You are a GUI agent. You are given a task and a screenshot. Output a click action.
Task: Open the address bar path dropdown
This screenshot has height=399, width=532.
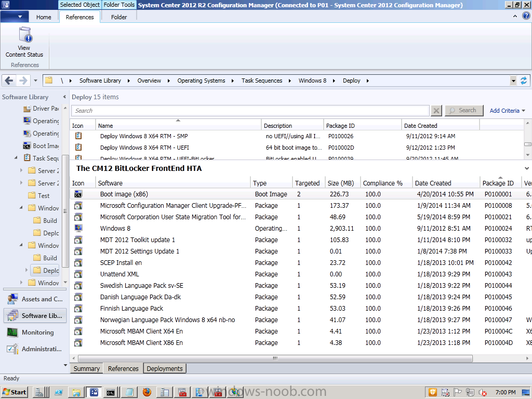(513, 81)
